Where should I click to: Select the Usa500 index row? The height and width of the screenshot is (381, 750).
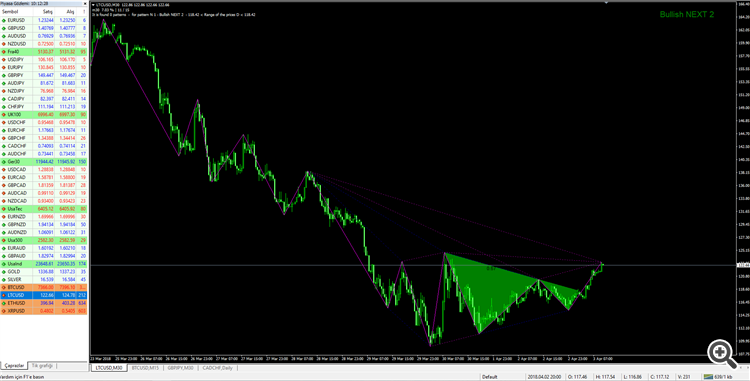coord(44,240)
